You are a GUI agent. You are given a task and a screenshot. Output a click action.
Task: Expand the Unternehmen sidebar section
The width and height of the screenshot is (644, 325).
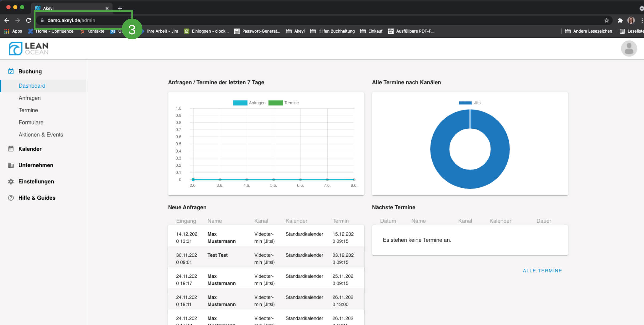[x=36, y=165]
